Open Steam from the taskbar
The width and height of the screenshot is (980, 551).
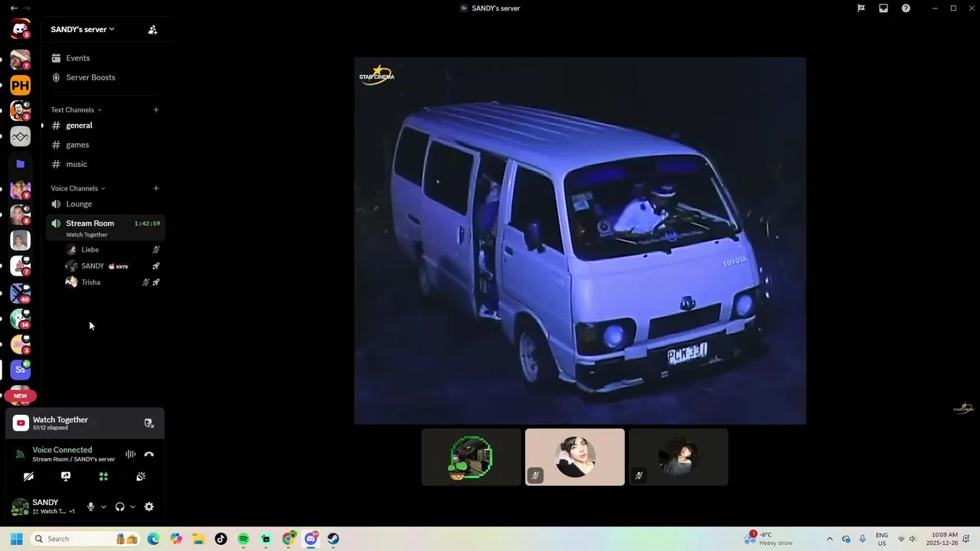(333, 539)
